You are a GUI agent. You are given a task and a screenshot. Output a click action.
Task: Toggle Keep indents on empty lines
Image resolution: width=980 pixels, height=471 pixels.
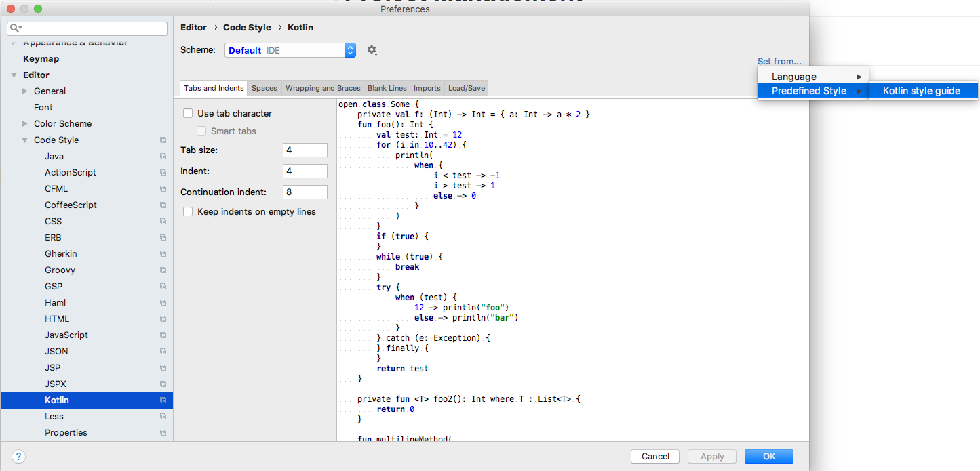pyautogui.click(x=189, y=212)
